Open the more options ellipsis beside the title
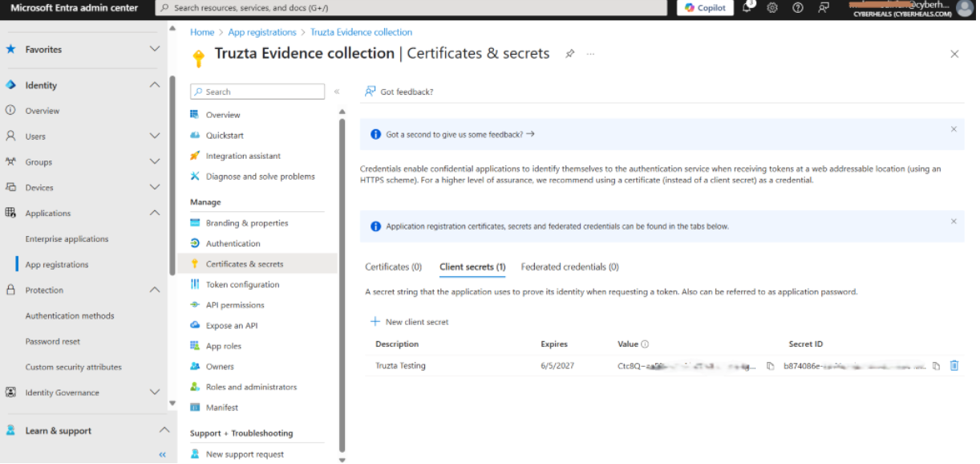Viewport: 980px width, 464px height. click(x=591, y=54)
